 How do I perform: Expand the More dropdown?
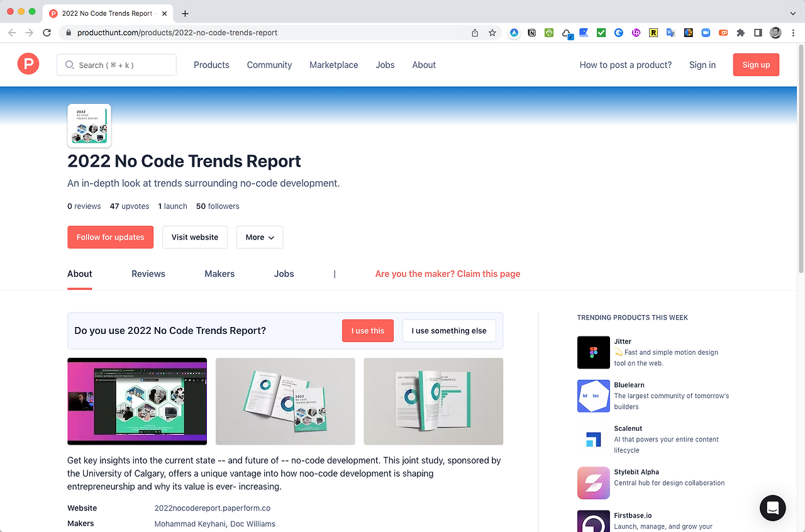260,237
